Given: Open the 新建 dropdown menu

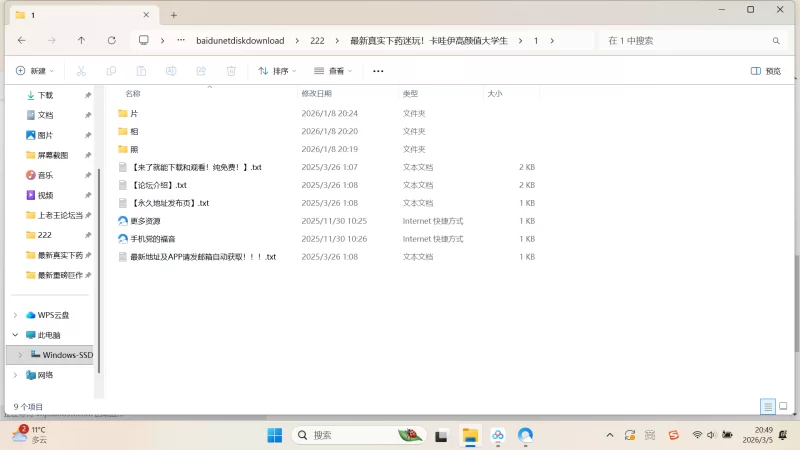Looking at the screenshot, I should [x=35, y=71].
